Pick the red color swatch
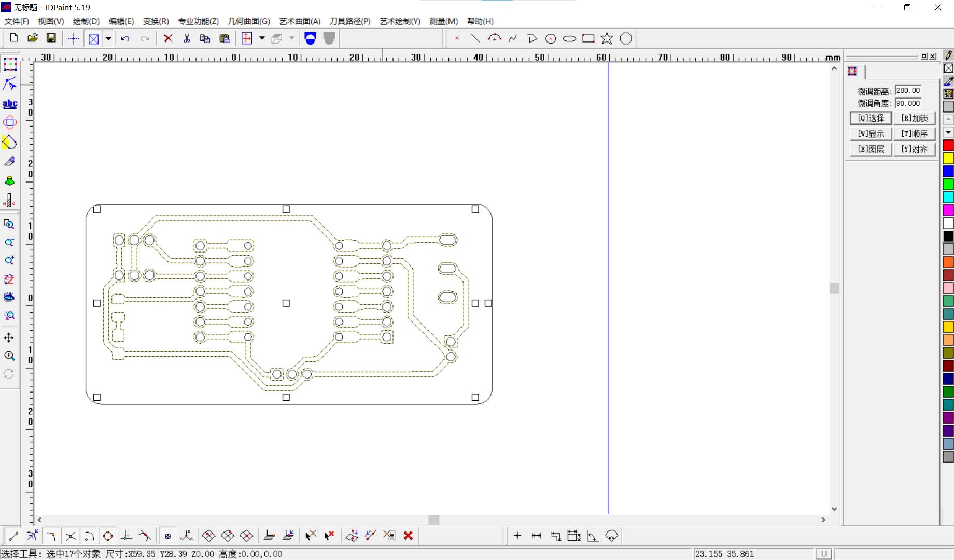Image resolution: width=954 pixels, height=560 pixels. click(x=948, y=146)
